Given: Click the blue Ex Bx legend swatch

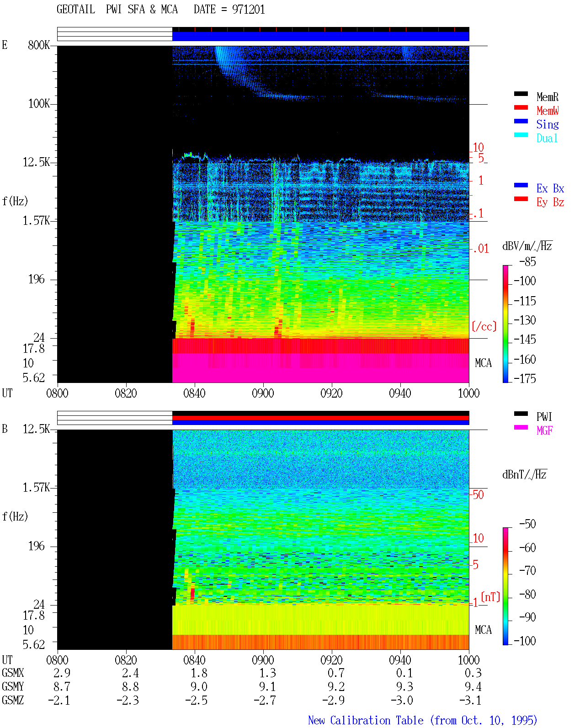Looking at the screenshot, I should [x=521, y=186].
